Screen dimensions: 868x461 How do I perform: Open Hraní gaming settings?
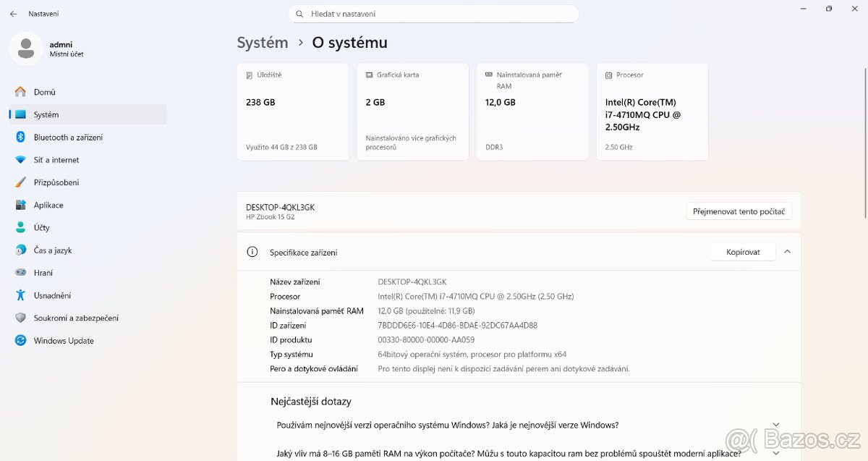point(43,273)
